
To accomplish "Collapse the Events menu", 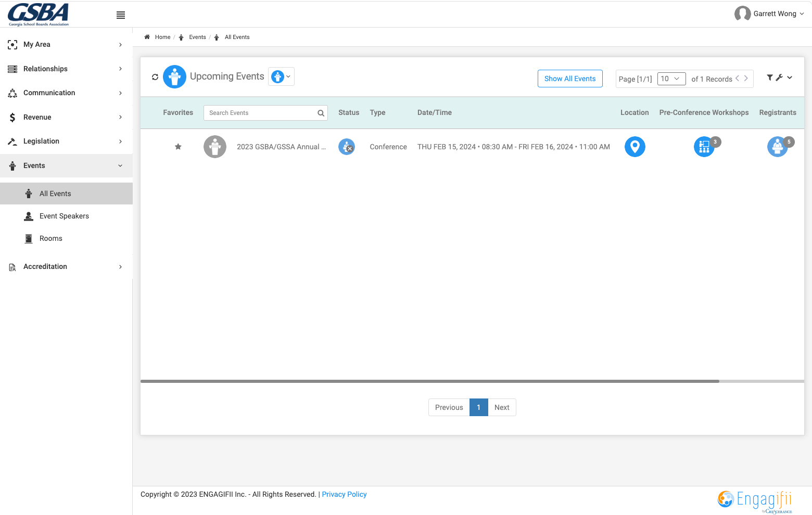I will coord(66,165).
